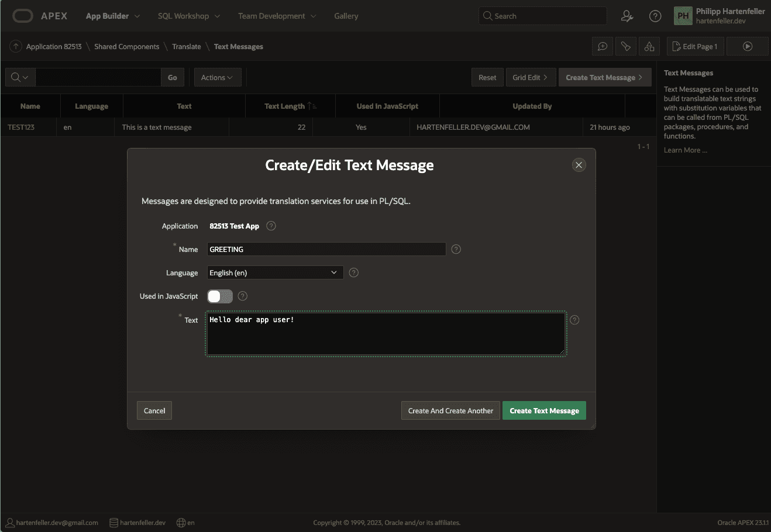Click Philipp Hartenfeller's PH avatar
Image resolution: width=771 pixels, height=532 pixels.
coord(683,16)
